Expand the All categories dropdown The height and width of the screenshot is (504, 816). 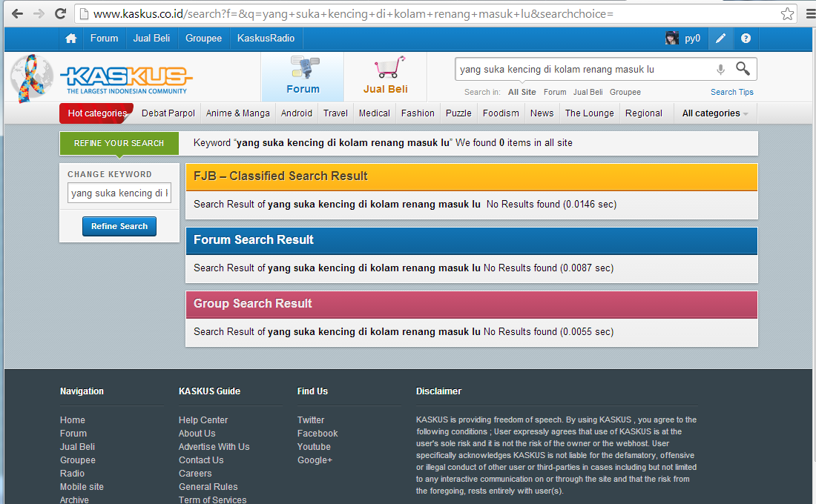pos(715,113)
